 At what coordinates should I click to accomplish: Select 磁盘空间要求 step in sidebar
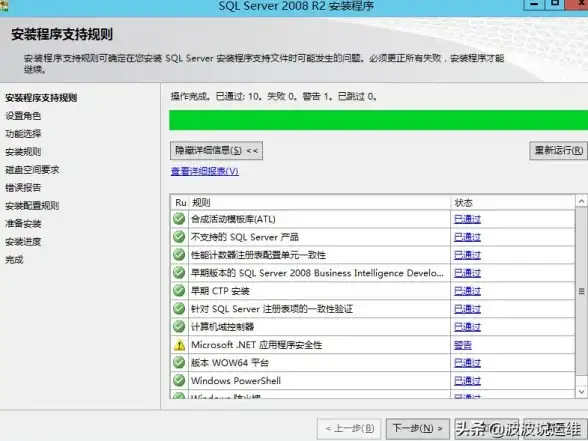click(32, 170)
